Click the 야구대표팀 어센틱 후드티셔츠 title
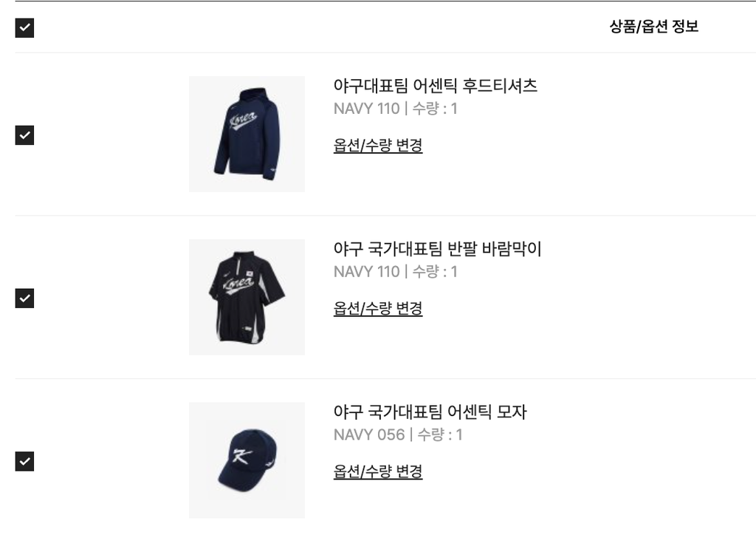This screenshot has height=535, width=756. tap(435, 86)
